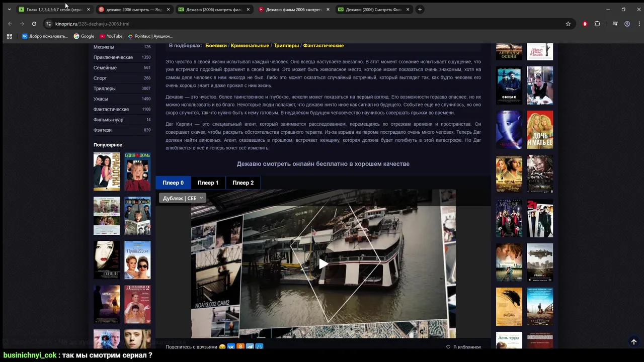Open the 'Легенды осени' poster

tap(509, 51)
